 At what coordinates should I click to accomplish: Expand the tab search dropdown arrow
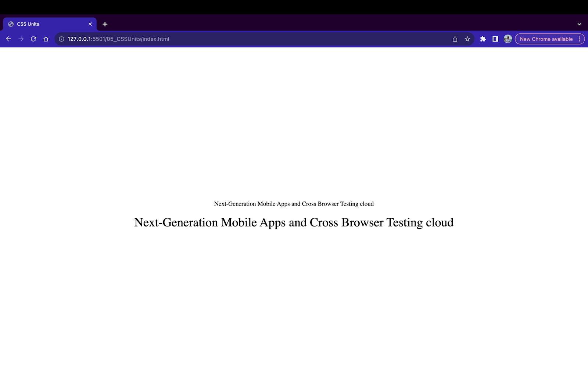(x=580, y=24)
